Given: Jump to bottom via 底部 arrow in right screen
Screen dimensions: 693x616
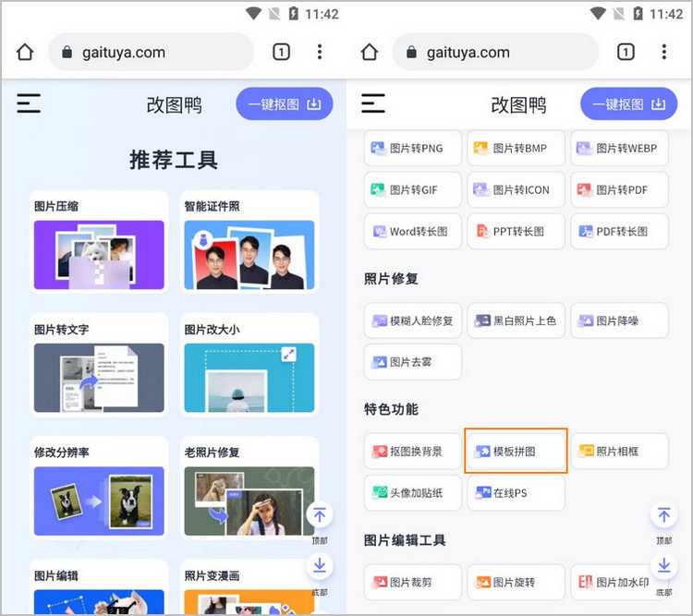Looking at the screenshot, I should [x=663, y=566].
